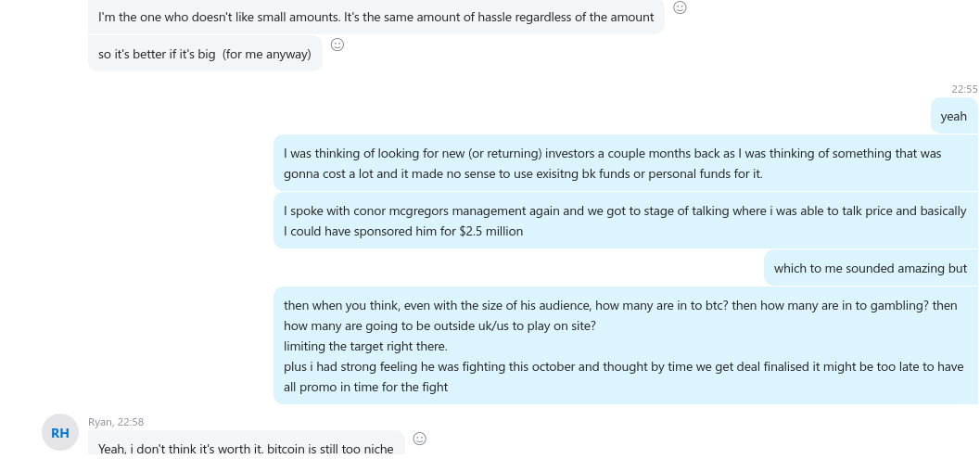Select Ryan's message 'I'm the one who doesn't like small amounts'

click(x=376, y=17)
